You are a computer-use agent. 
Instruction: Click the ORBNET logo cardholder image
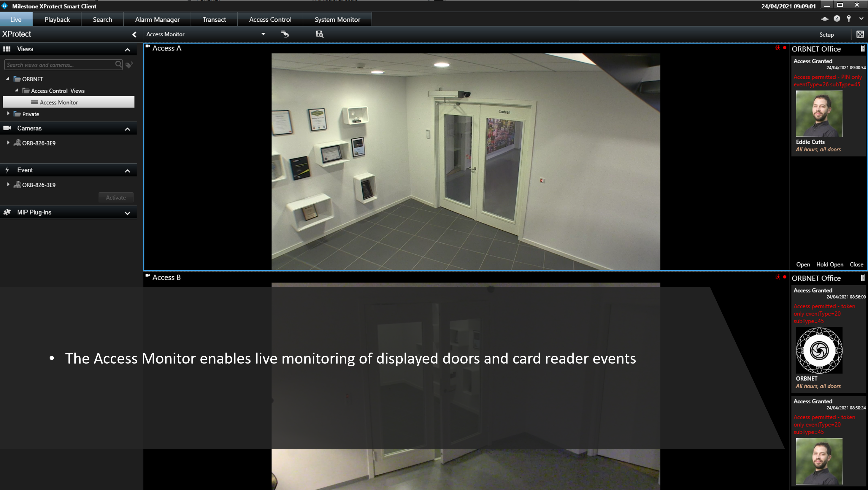click(x=819, y=350)
